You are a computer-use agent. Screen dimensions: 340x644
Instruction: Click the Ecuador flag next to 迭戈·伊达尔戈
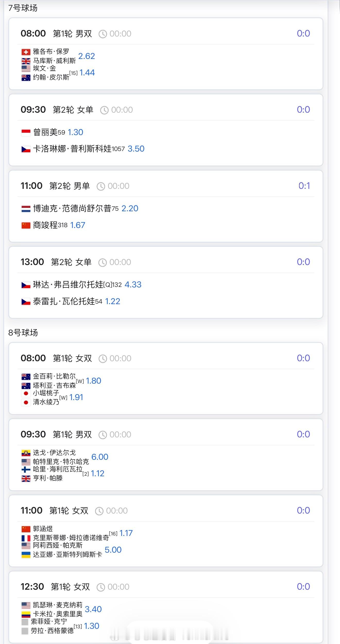pyautogui.click(x=26, y=453)
